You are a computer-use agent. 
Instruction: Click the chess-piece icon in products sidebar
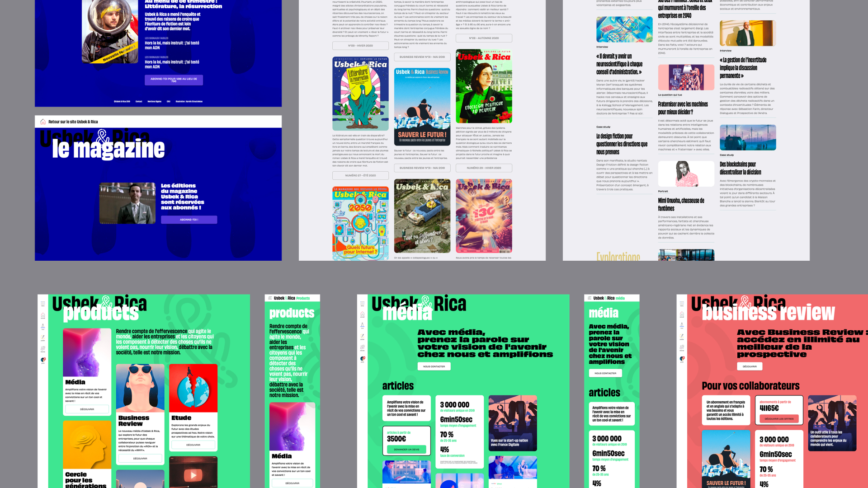(x=43, y=326)
